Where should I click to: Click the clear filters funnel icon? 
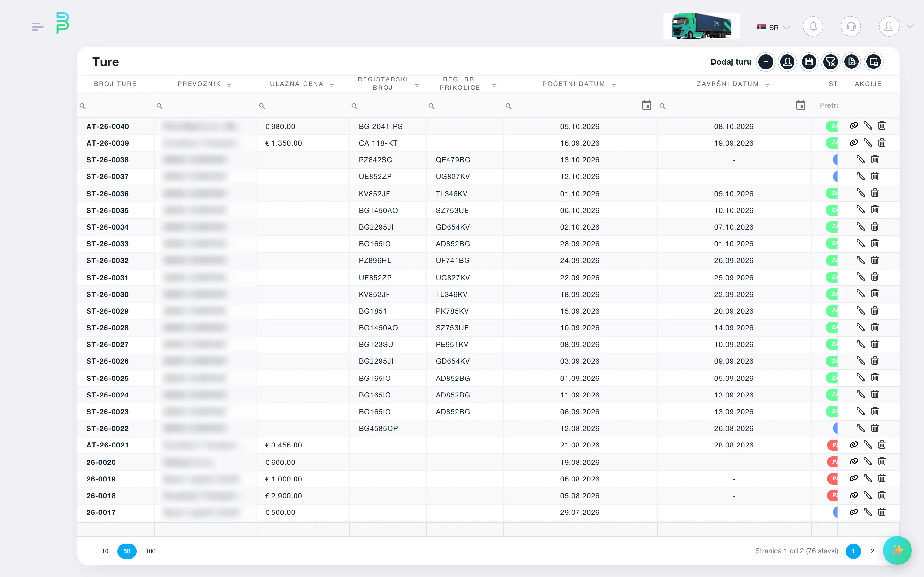(x=830, y=62)
